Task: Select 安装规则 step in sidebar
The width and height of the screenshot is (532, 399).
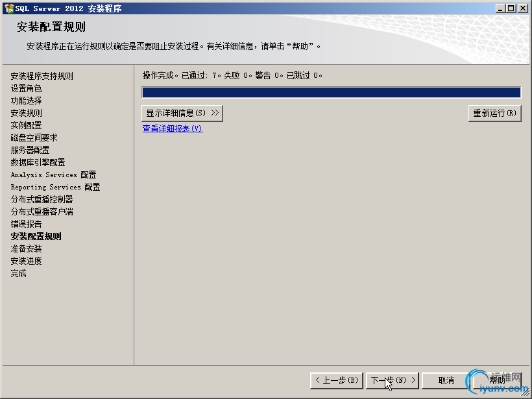Action: pos(26,113)
